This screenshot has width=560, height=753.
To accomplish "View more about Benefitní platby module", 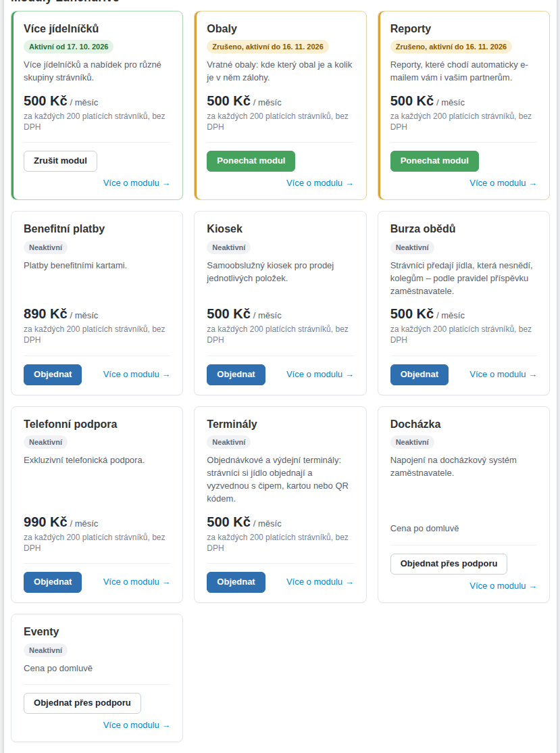I will tap(136, 374).
